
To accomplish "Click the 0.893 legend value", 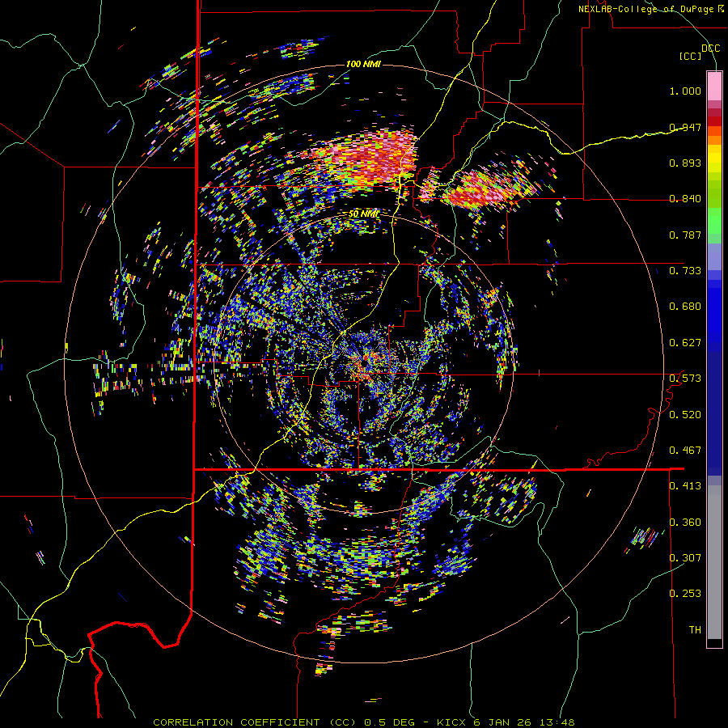I will pyautogui.click(x=685, y=163).
